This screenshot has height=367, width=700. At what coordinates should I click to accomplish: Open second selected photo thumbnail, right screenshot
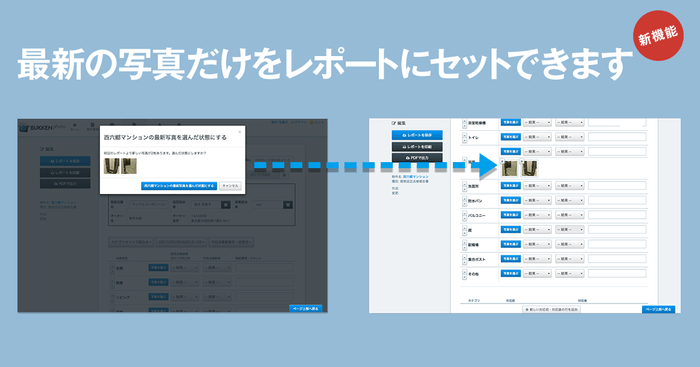click(x=529, y=169)
